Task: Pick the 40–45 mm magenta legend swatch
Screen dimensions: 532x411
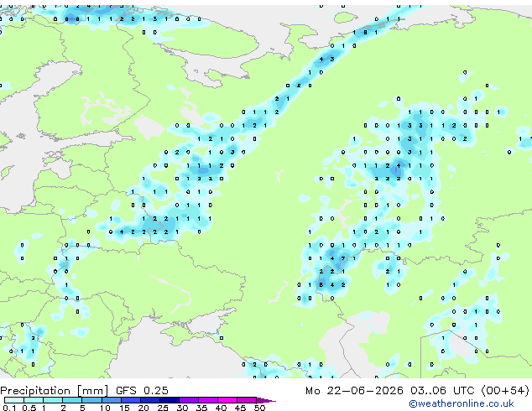Action: (x=227, y=400)
